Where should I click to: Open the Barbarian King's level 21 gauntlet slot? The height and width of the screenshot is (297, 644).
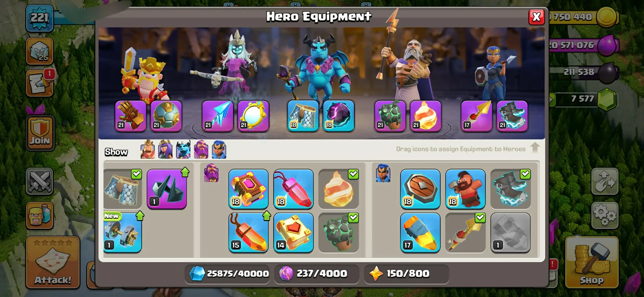pyautogui.click(x=131, y=116)
